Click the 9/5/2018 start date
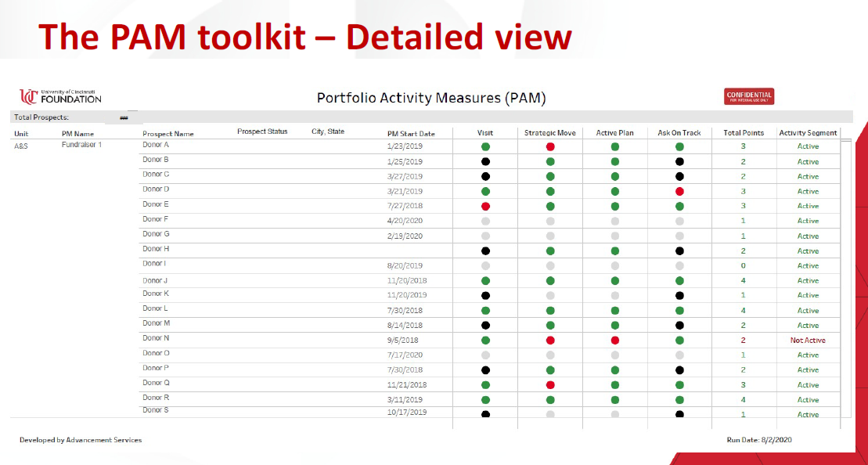The image size is (868, 465). click(402, 340)
